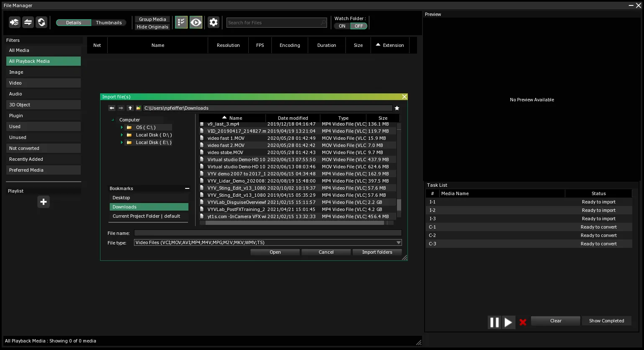Click the file list horizontal scrollbar

pos(295,223)
